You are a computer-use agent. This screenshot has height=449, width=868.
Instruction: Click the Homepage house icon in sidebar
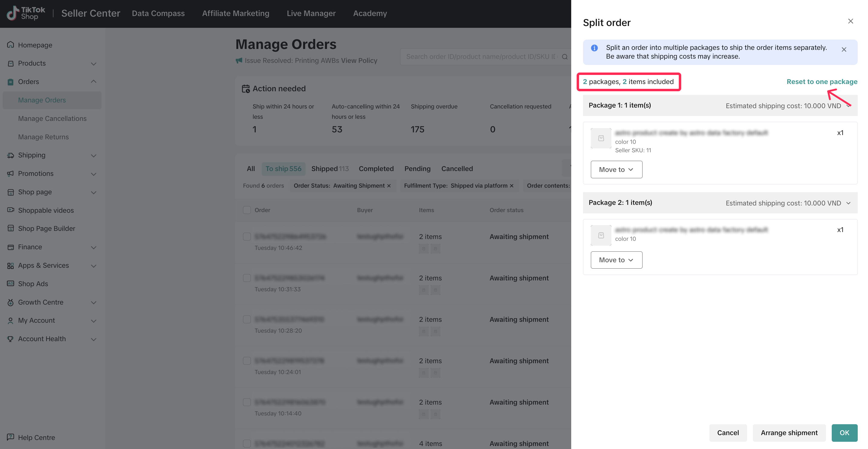(11, 45)
